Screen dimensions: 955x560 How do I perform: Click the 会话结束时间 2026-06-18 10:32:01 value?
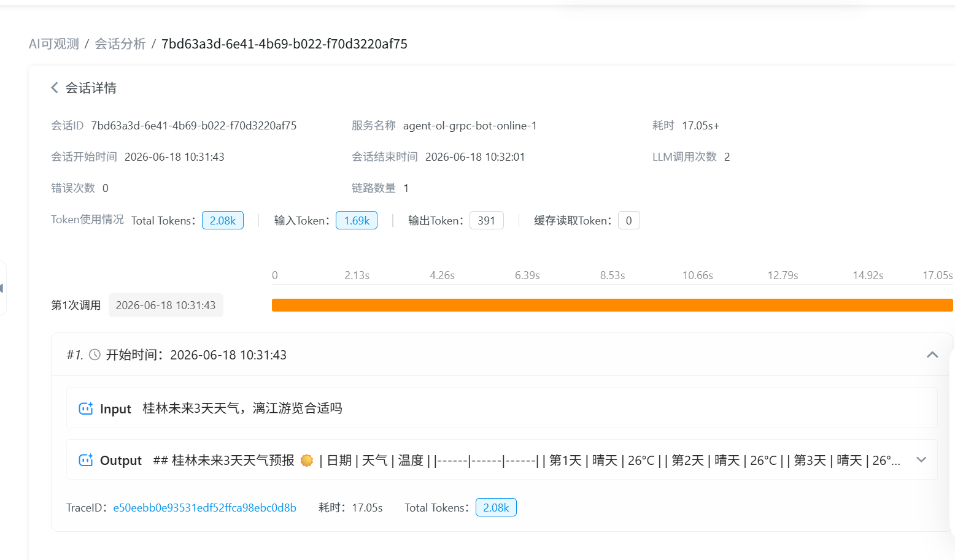click(x=475, y=157)
